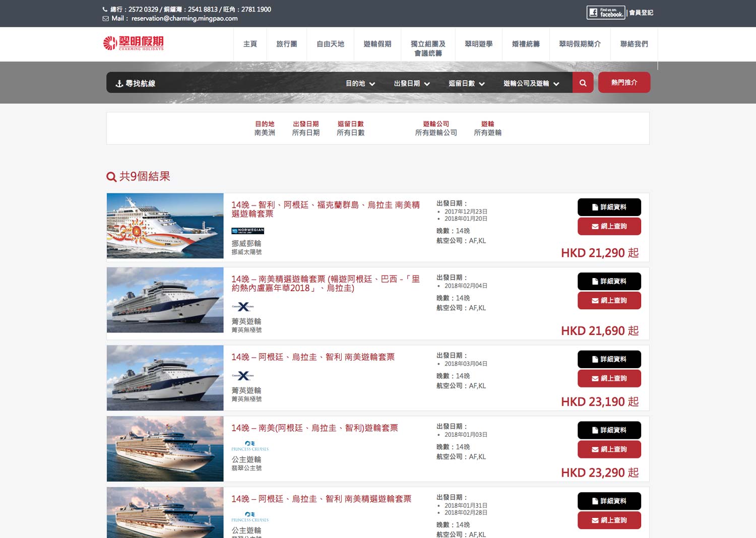Open 14晚 南美(阿根廷、烏拉圭、智利)遊輪套票 title
756x538 pixels.
(x=314, y=428)
